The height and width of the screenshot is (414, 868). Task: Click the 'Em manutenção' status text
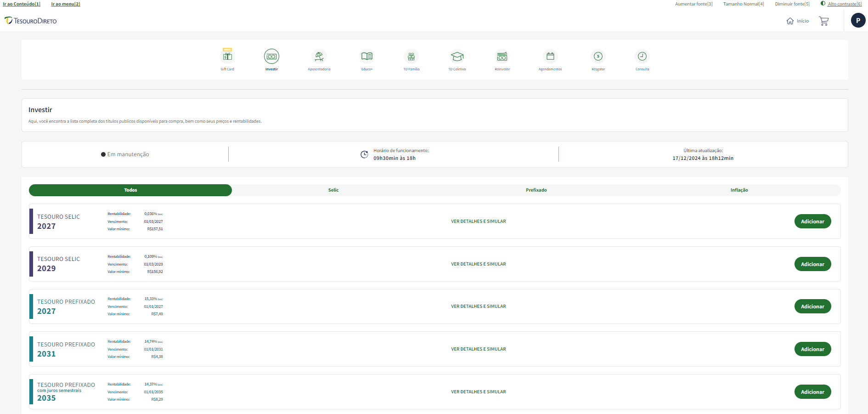[x=128, y=154]
